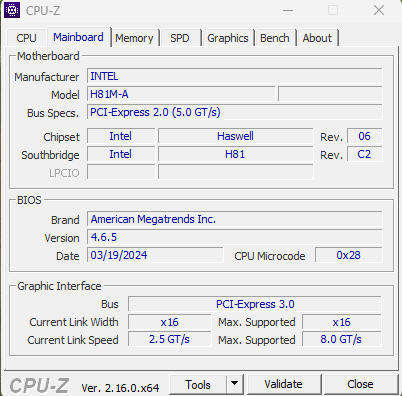Select the Current Link Width value x16

[170, 322]
